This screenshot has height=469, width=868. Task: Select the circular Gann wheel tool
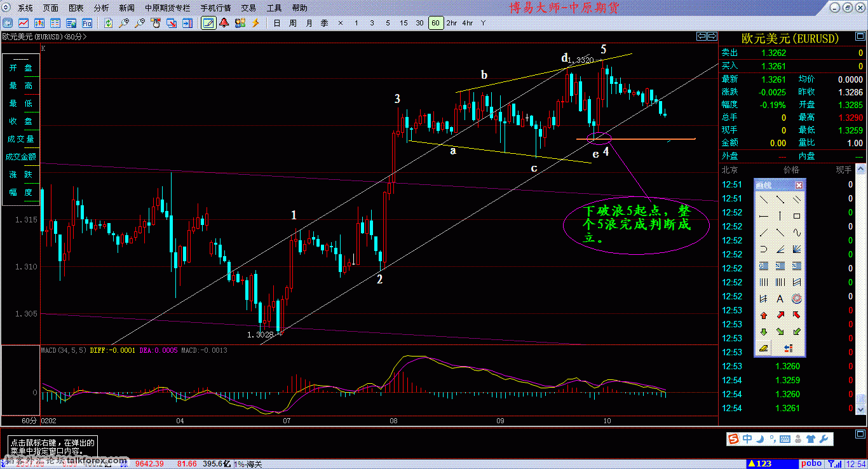797,299
